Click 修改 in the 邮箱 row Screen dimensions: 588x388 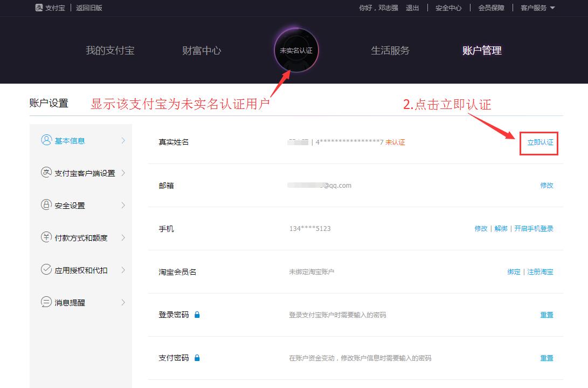(547, 185)
